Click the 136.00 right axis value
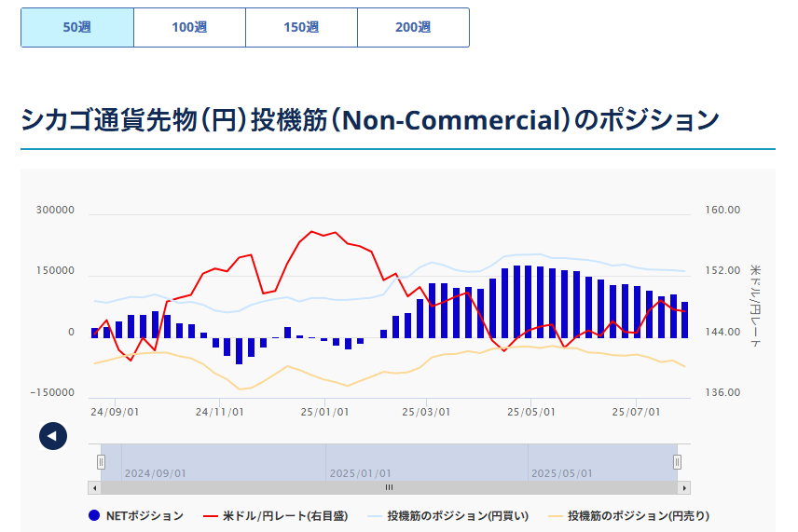 pyautogui.click(x=722, y=392)
